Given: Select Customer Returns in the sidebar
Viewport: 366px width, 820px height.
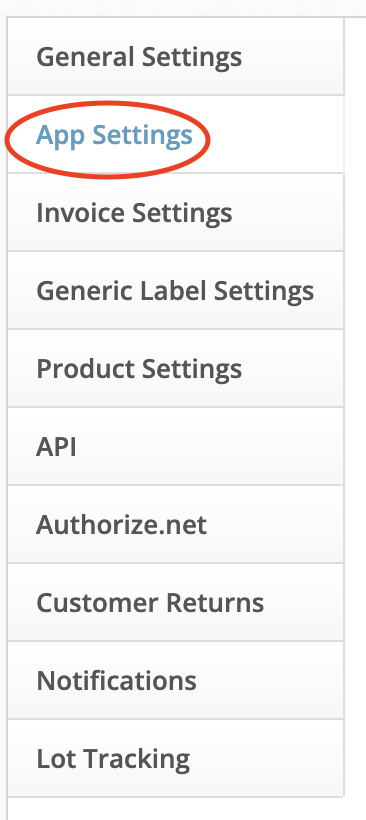Looking at the screenshot, I should tap(176, 602).
